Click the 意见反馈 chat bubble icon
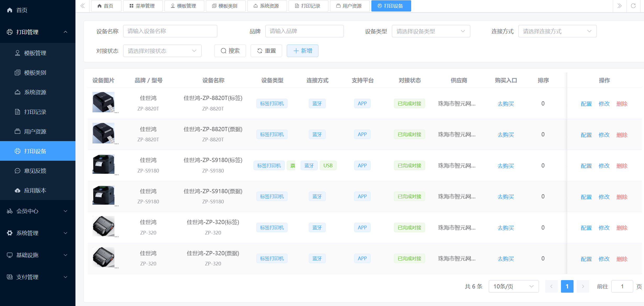The image size is (644, 306). coord(18,171)
